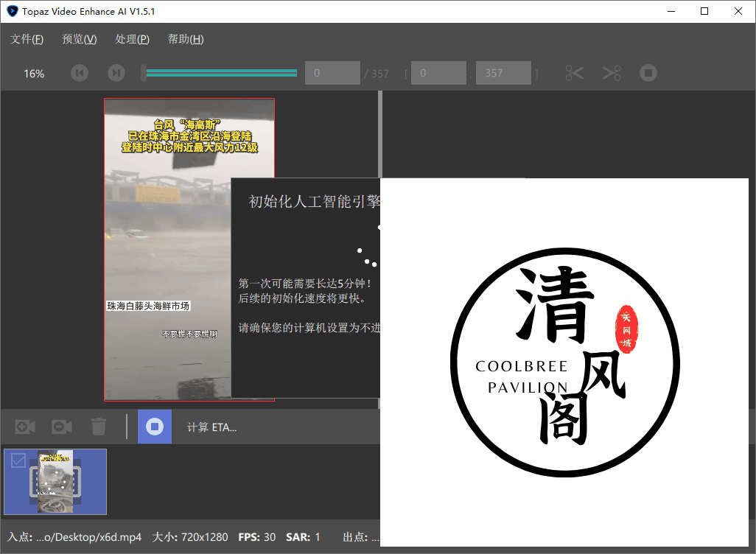
Task: Click the 初始化人工智能引擎 dialog heading
Action: coord(315,201)
